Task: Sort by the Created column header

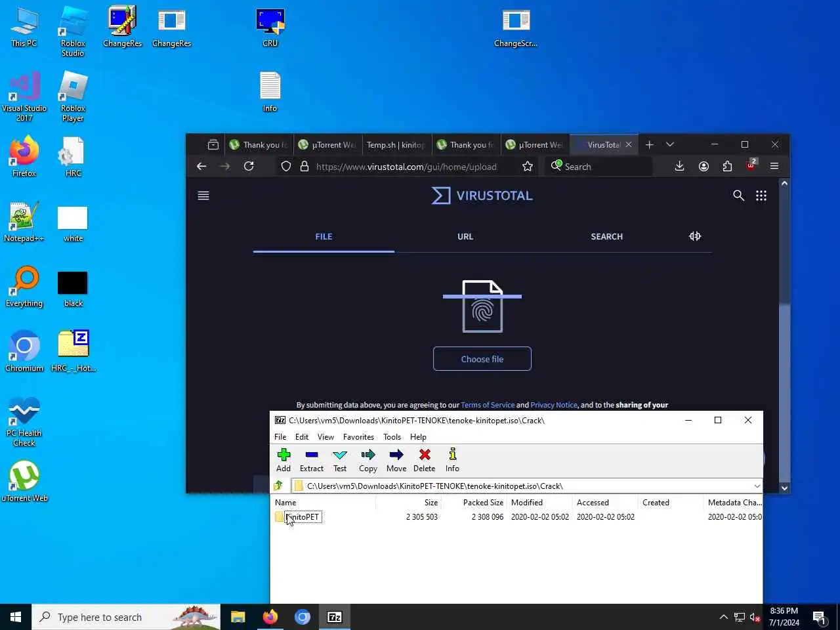Action: (671, 503)
